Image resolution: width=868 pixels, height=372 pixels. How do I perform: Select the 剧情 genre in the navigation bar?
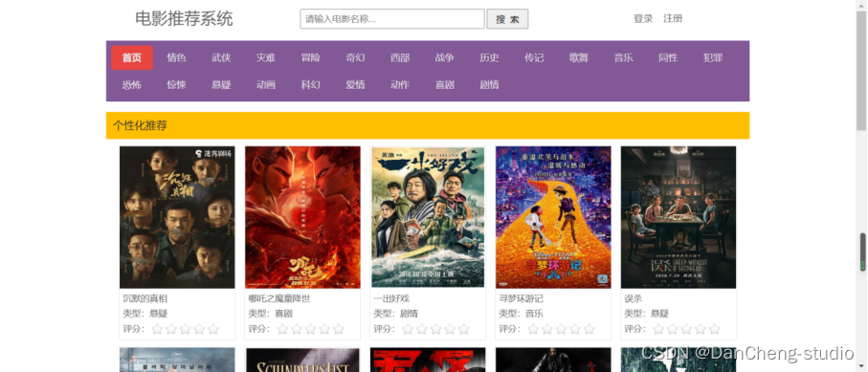(x=489, y=85)
